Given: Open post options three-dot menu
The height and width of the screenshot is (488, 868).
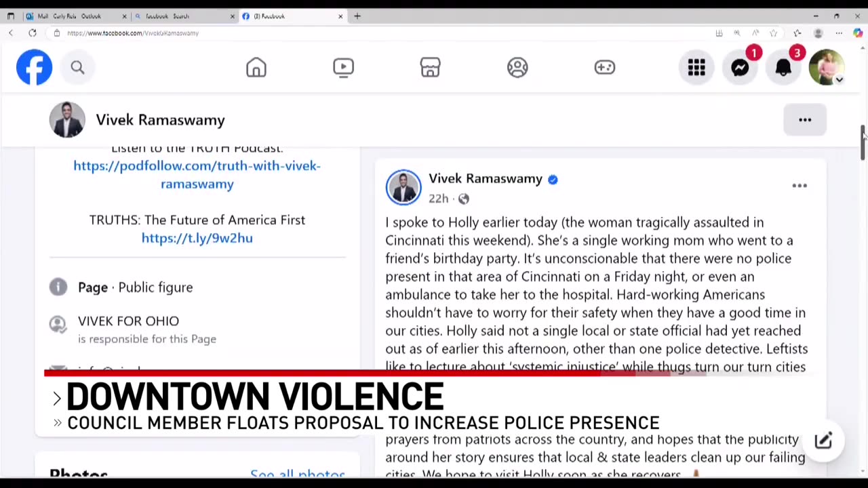Looking at the screenshot, I should 800,185.
